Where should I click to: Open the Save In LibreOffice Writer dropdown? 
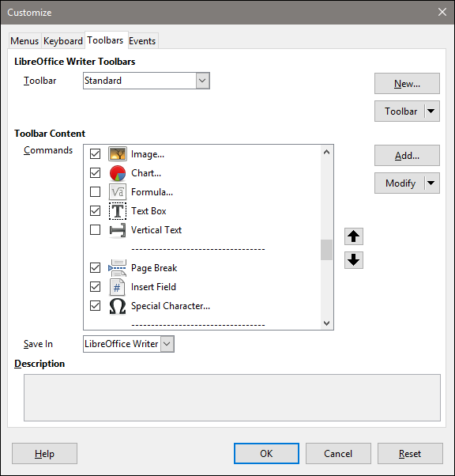(167, 344)
